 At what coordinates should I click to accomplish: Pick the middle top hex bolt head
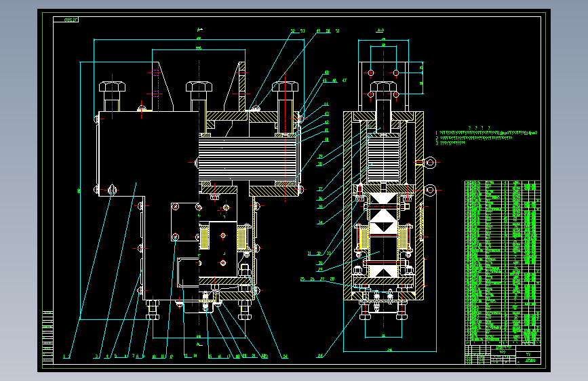click(x=199, y=87)
